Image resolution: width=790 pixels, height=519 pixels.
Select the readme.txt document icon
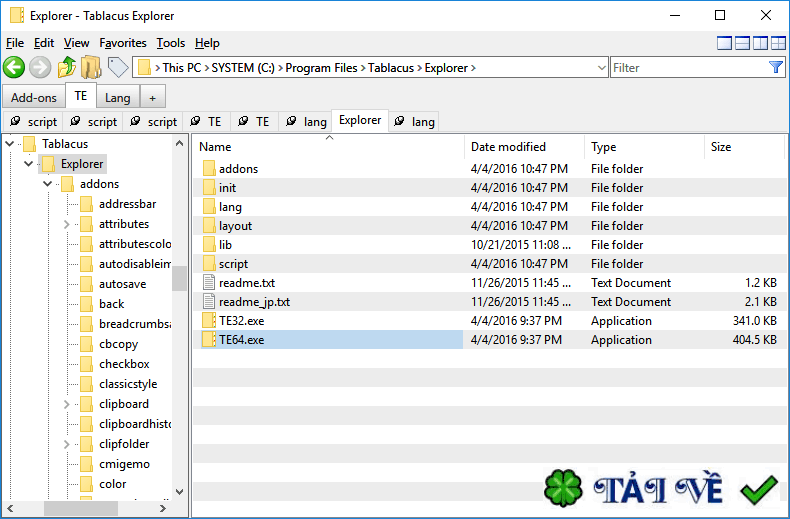pos(209,283)
